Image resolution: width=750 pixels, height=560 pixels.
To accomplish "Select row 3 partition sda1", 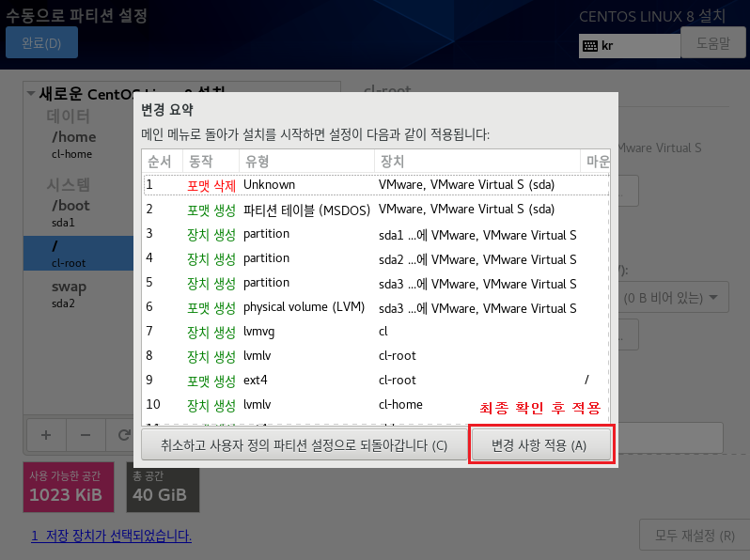I will [x=376, y=234].
